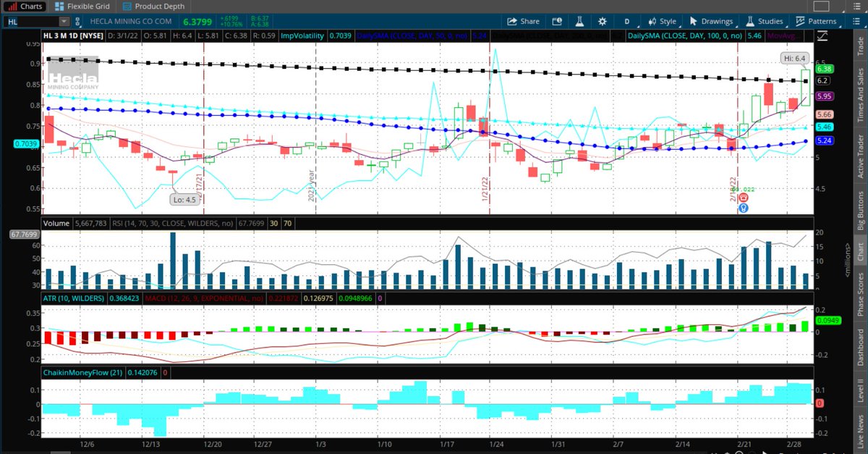Expand the symbol selector dropdown arrow
Image resolution: width=868 pixels, height=454 pixels.
pos(64,22)
